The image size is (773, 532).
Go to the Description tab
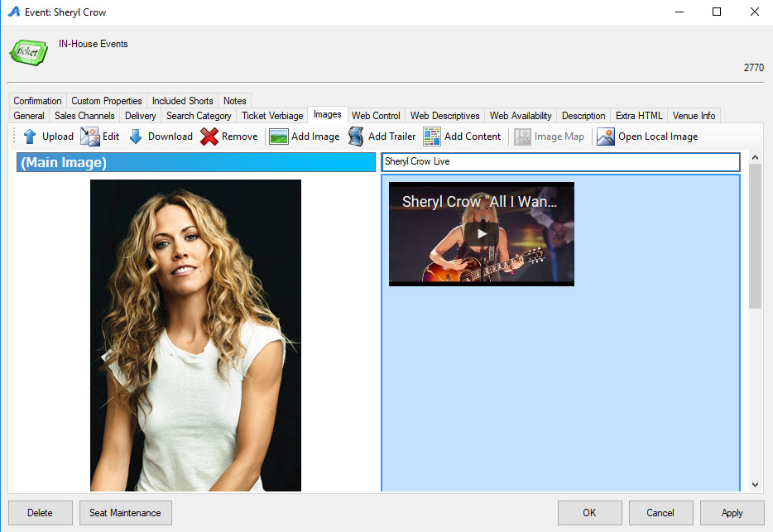(583, 115)
